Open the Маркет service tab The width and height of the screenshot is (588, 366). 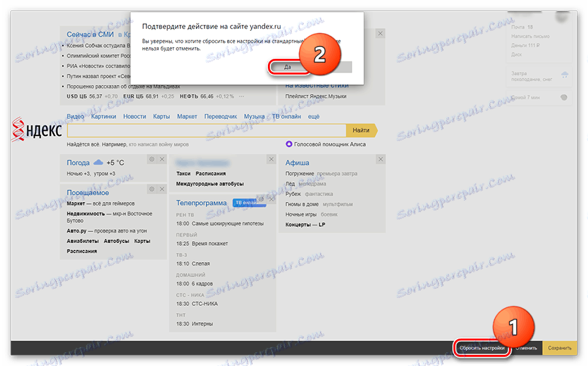click(187, 116)
